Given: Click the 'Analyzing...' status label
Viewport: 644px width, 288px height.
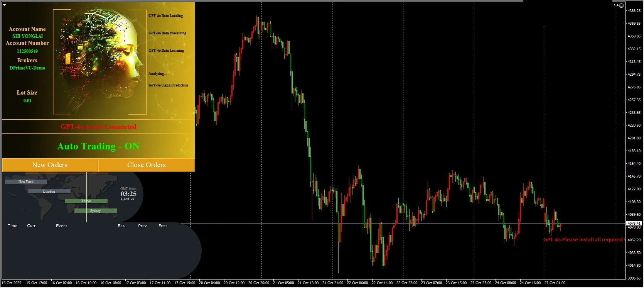Looking at the screenshot, I should pos(157,74).
